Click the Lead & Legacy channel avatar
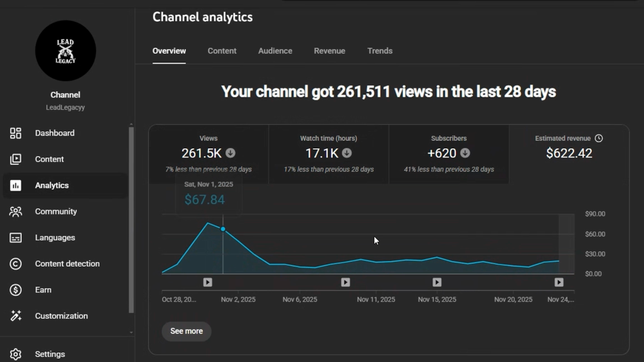The height and width of the screenshot is (362, 644). [x=65, y=51]
